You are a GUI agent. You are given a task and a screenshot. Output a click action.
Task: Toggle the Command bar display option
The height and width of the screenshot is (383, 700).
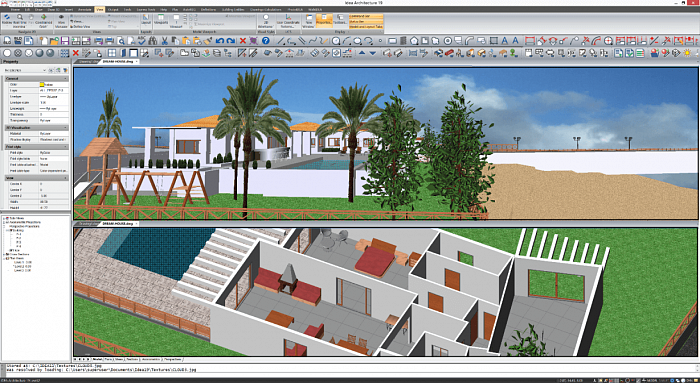click(x=366, y=16)
